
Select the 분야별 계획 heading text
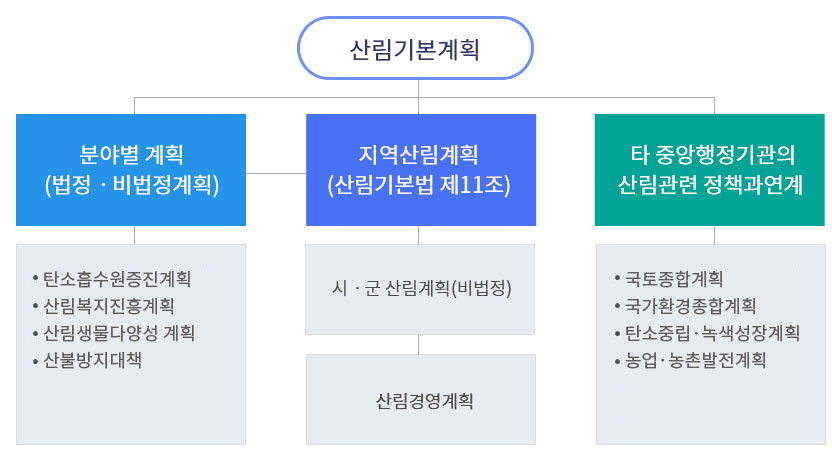coord(131,155)
